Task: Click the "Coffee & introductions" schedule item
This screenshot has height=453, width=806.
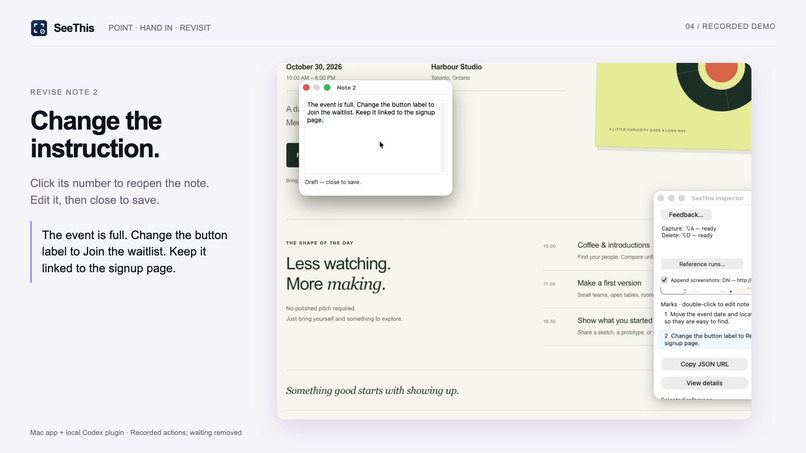Action: [x=613, y=245]
